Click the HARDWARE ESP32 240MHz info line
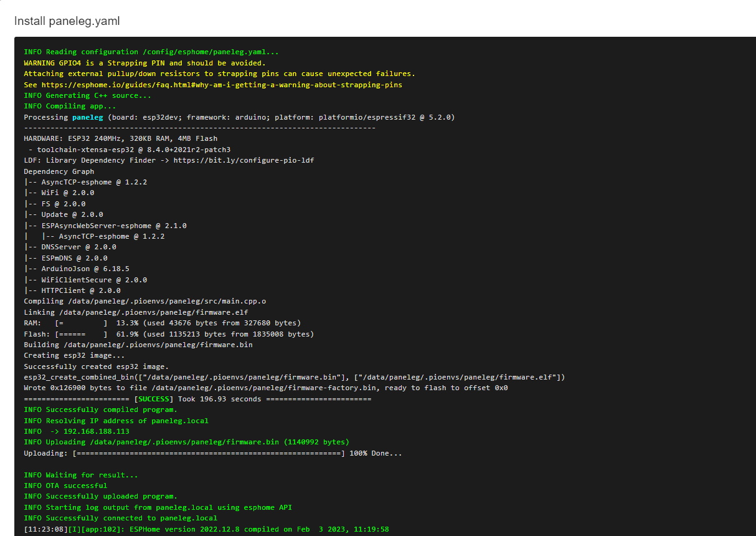 point(121,138)
